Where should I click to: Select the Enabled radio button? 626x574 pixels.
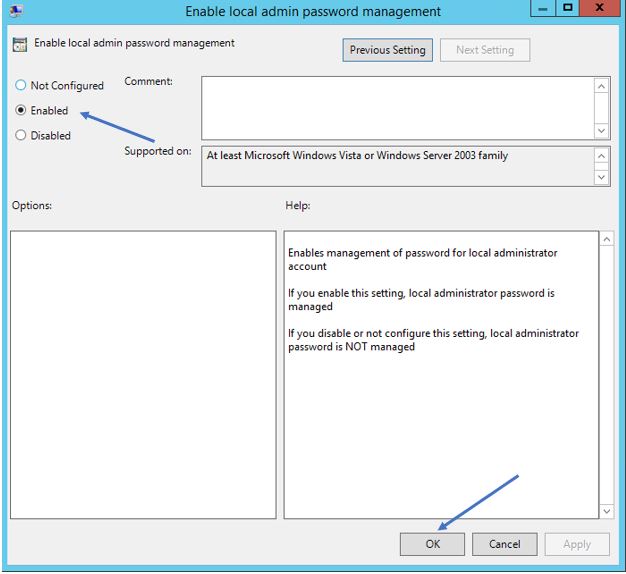20,110
